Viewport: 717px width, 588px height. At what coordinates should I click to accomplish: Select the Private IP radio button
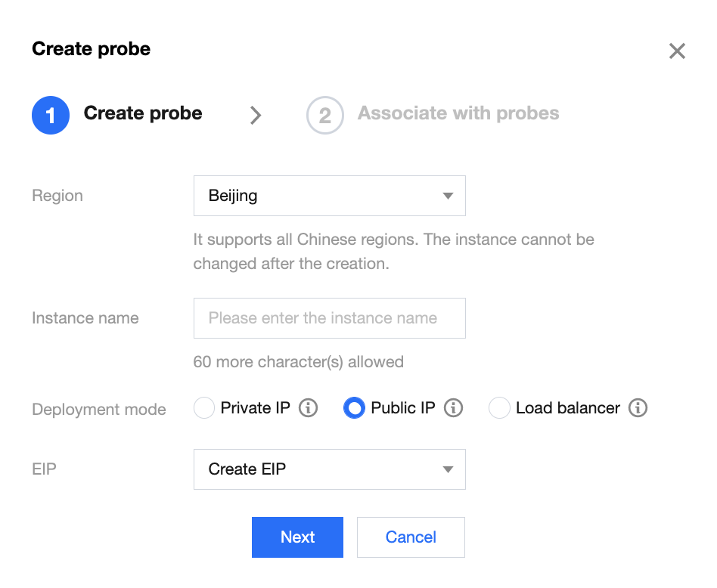tap(204, 408)
